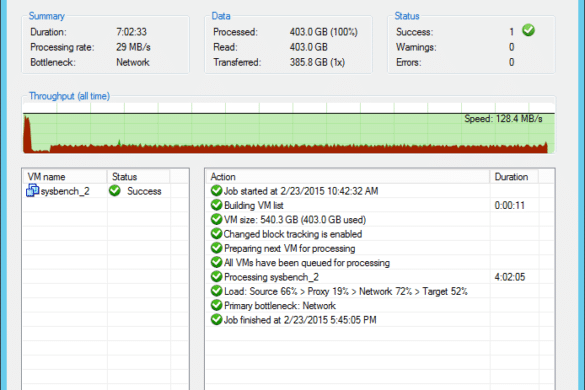
Task: Select the Success status cell for sysbench_2
Action: click(x=138, y=191)
